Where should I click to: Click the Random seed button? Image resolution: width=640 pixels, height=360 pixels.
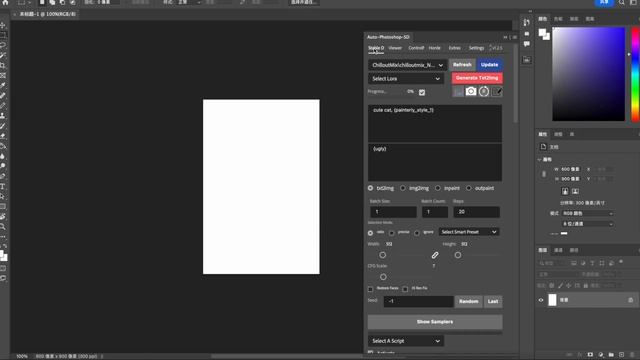coord(469,302)
